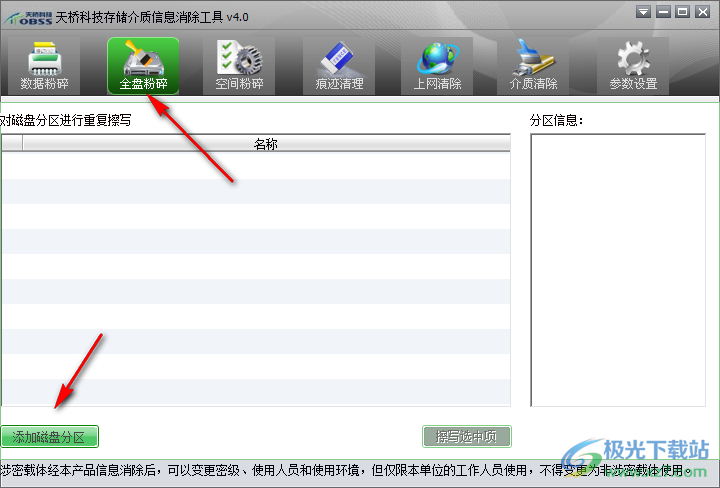Viewport: 720px width, 488px height.
Task: Expand the title bar dropdown arrow menu
Action: tap(645, 13)
